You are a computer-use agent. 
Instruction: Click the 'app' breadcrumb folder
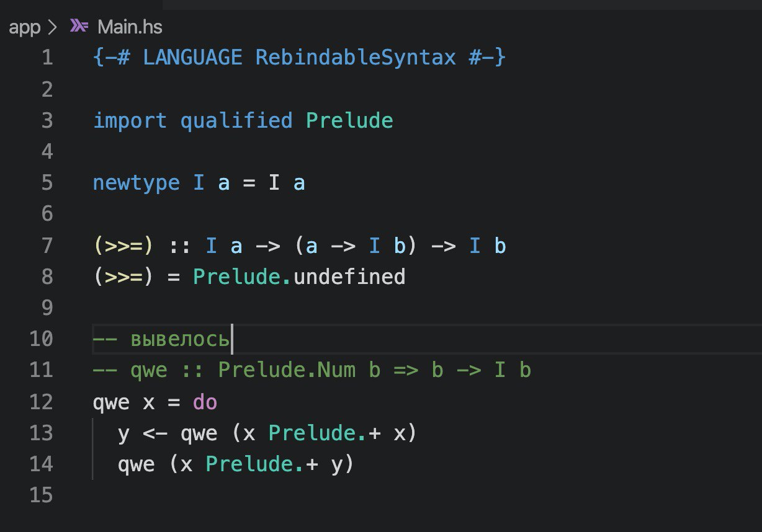[24, 27]
